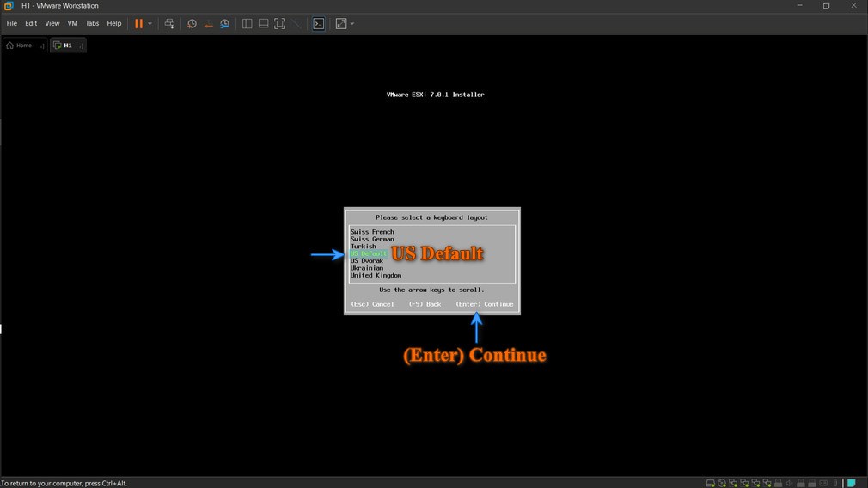The image size is (868, 488).
Task: Select Swiss French keyboard layout
Action: coord(372,232)
